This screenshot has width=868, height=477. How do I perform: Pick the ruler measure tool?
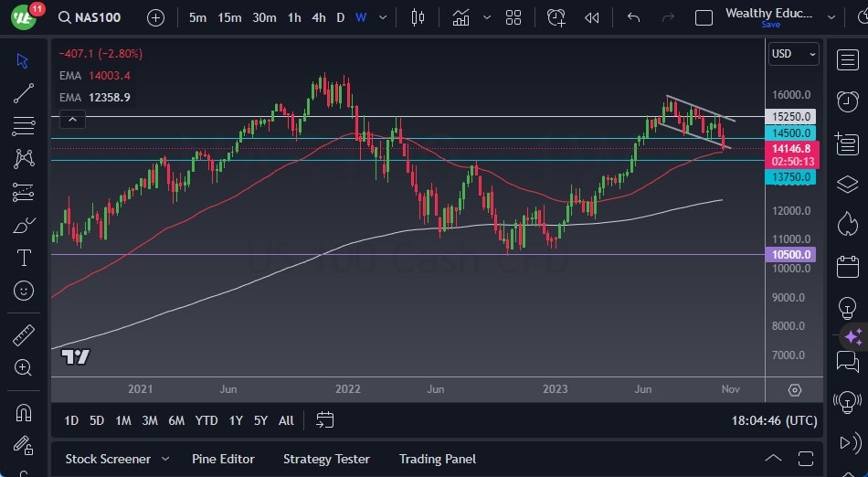pos(24,334)
